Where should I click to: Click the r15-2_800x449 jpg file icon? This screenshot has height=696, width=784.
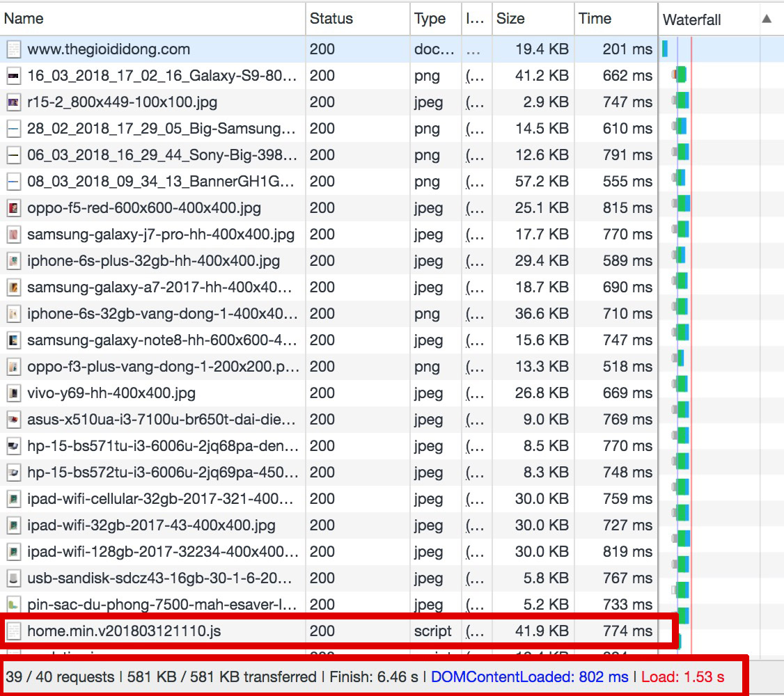click(13, 102)
